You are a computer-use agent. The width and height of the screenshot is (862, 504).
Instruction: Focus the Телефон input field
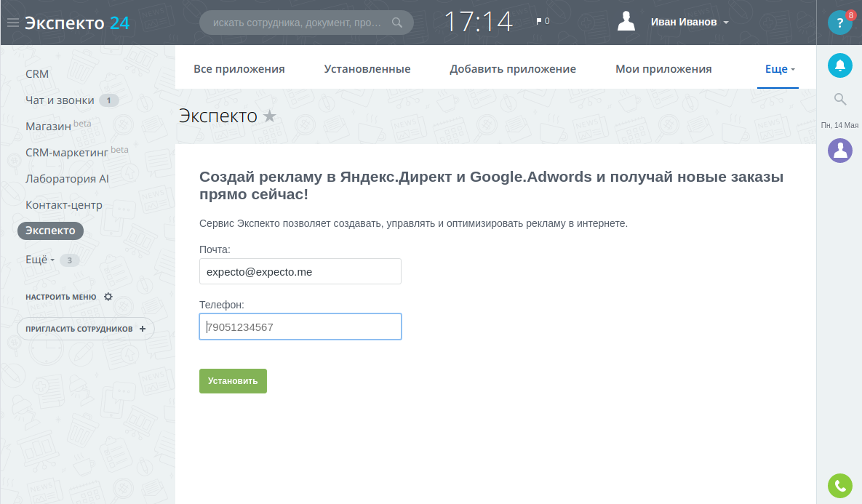(x=300, y=327)
